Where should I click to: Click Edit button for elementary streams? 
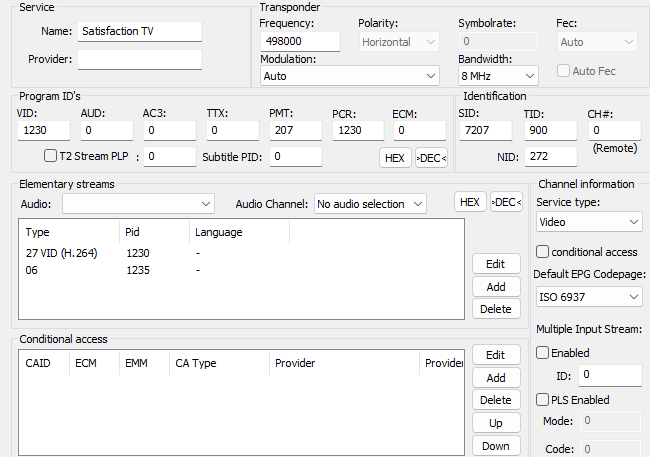point(496,264)
